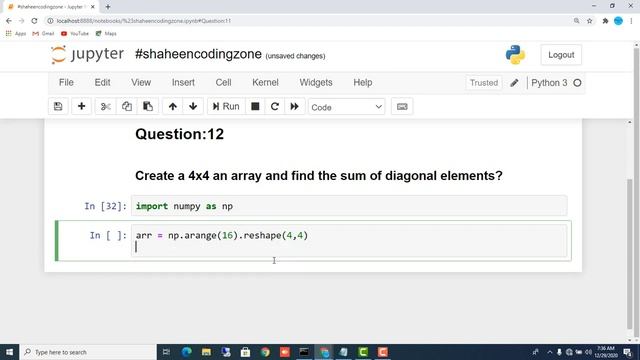The height and width of the screenshot is (360, 640).
Task: Reload the browser page
Action: pos(34,21)
